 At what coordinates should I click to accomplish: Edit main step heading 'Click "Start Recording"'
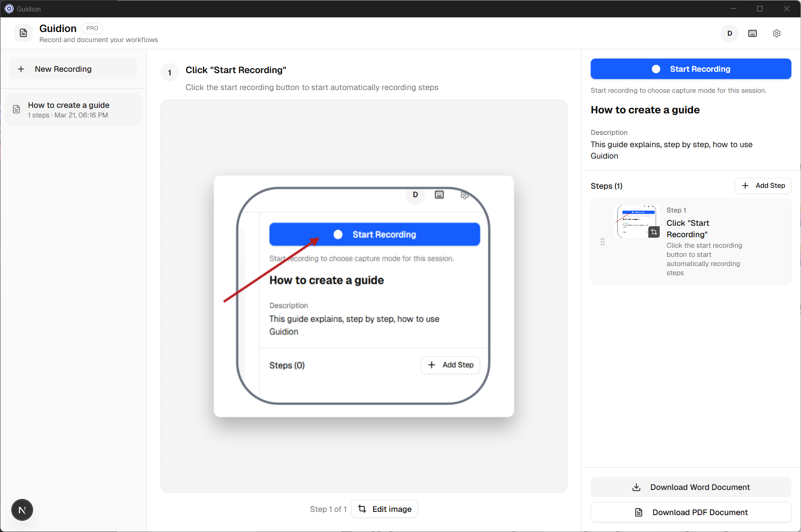236,70
